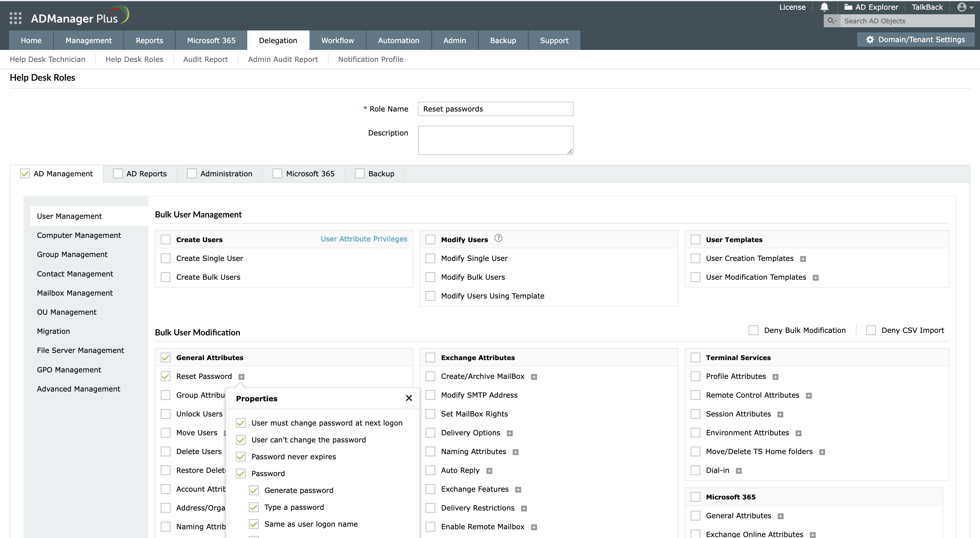Open the user account menu
Viewport: 980px width, 538px height.
pyautogui.click(x=962, y=7)
